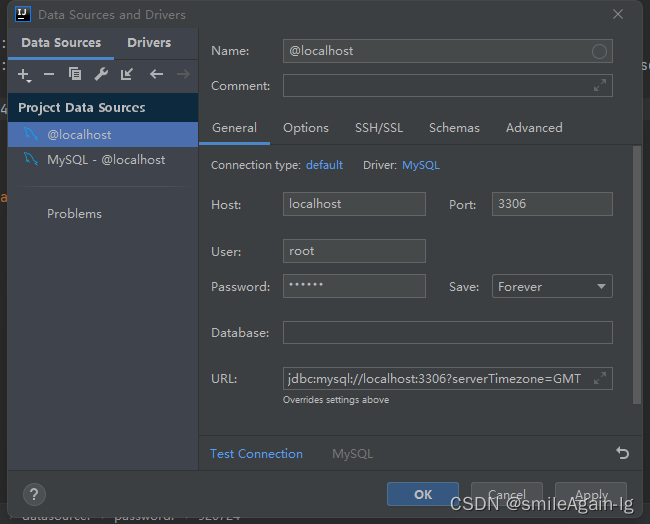Viewport: 650px width, 524px height.
Task: Click the OK button
Action: click(423, 494)
